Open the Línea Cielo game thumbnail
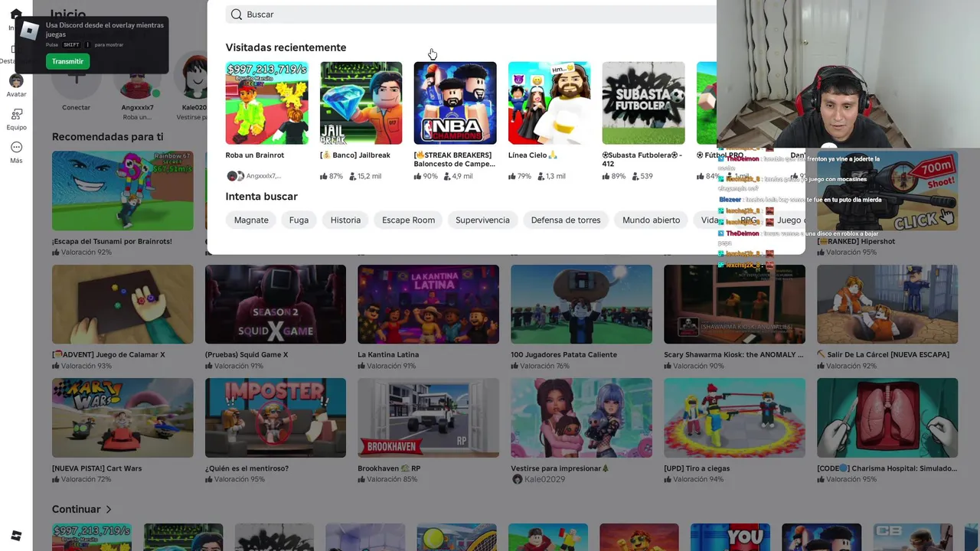The image size is (980, 551). point(549,103)
